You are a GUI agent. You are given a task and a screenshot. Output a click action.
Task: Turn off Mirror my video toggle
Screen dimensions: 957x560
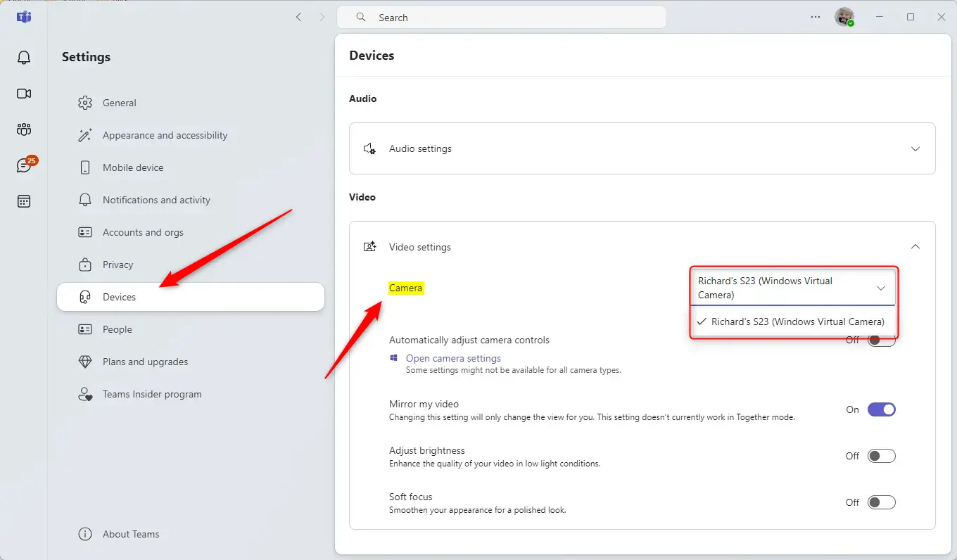(881, 409)
